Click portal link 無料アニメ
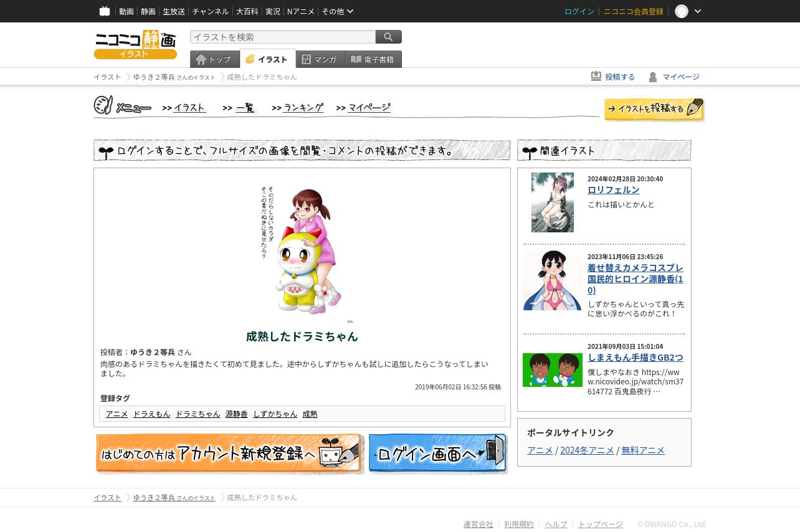The height and width of the screenshot is (532, 800). click(643, 450)
